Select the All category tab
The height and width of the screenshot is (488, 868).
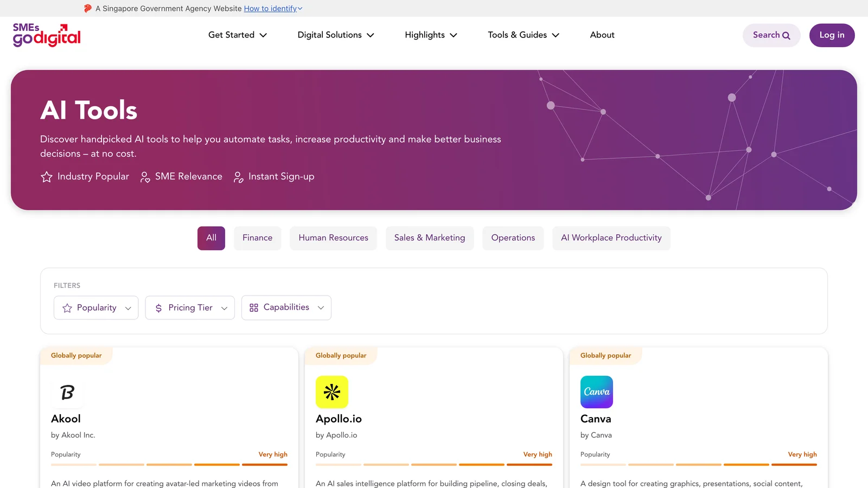pos(211,238)
